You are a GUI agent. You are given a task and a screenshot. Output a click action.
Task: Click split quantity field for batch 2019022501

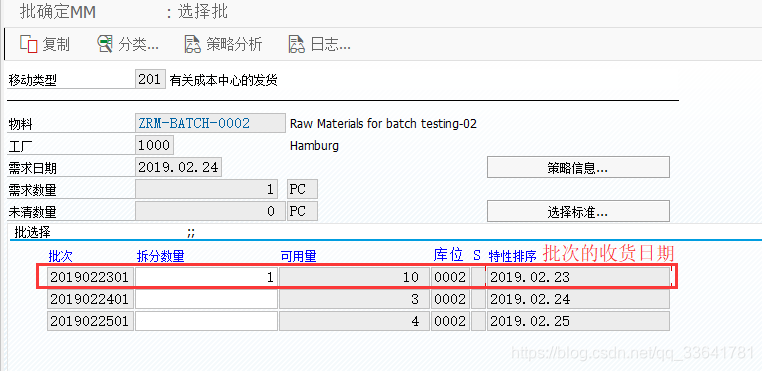point(207,321)
